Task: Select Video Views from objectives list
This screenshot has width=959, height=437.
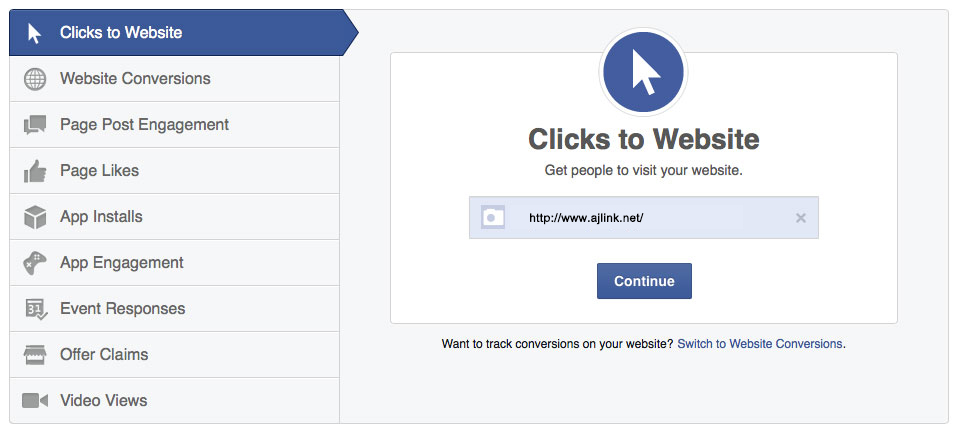Action: 174,400
